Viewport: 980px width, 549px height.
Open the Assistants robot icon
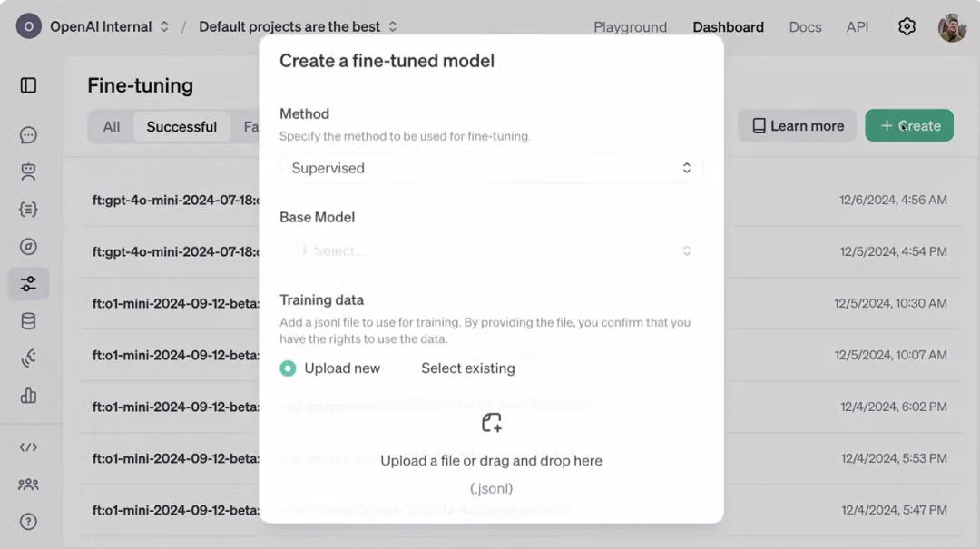(x=28, y=172)
